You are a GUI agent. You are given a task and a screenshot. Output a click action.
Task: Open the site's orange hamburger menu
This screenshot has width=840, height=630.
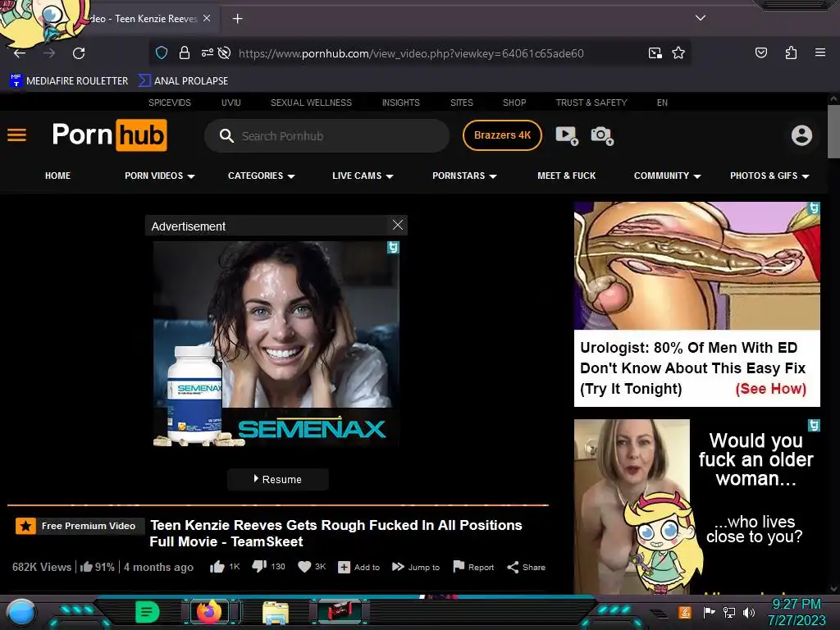(x=16, y=135)
